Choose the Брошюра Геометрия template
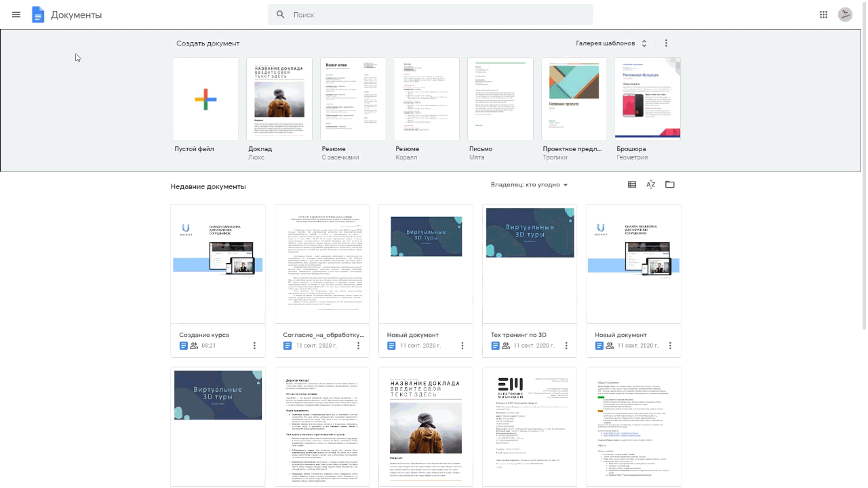This screenshot has width=868, height=488. [x=648, y=99]
